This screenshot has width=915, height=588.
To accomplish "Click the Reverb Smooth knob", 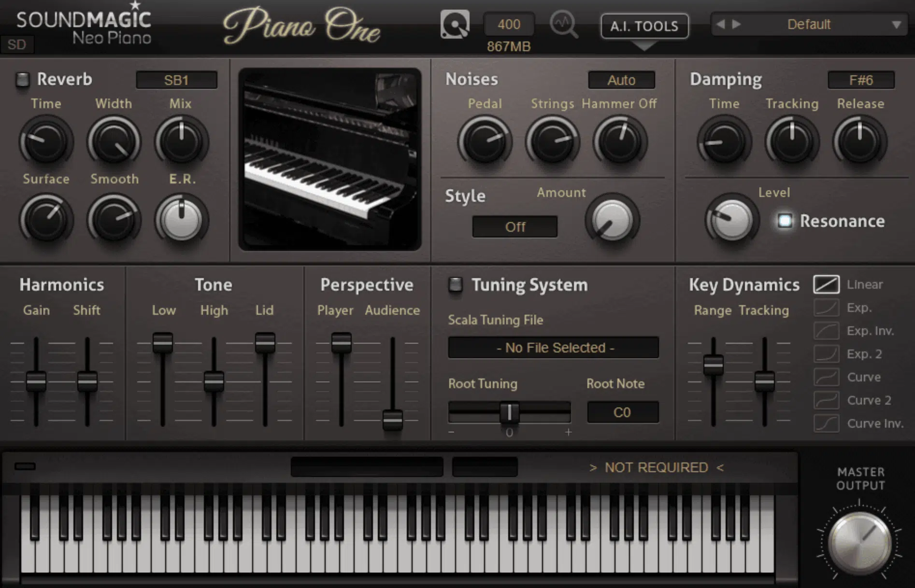I will [x=114, y=220].
